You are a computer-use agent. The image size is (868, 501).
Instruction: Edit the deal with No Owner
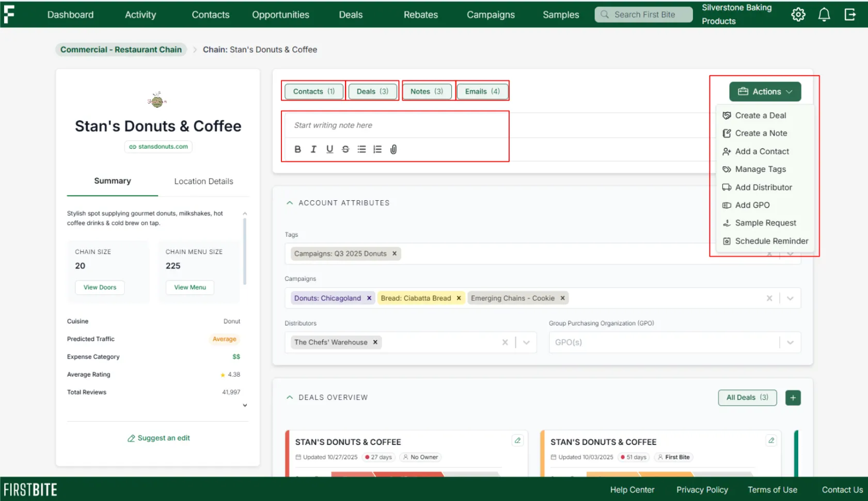tap(517, 440)
